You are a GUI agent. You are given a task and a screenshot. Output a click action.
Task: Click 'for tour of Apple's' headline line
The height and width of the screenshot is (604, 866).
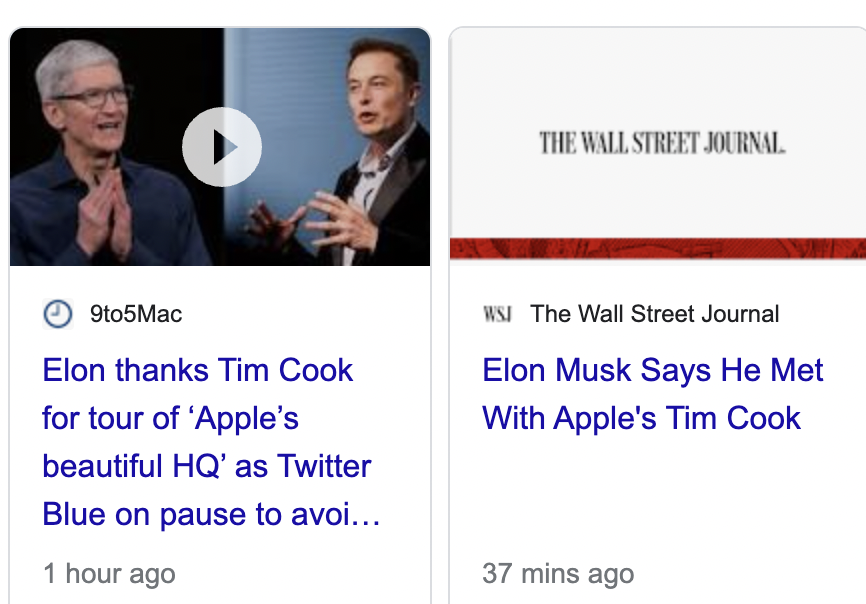(x=170, y=418)
